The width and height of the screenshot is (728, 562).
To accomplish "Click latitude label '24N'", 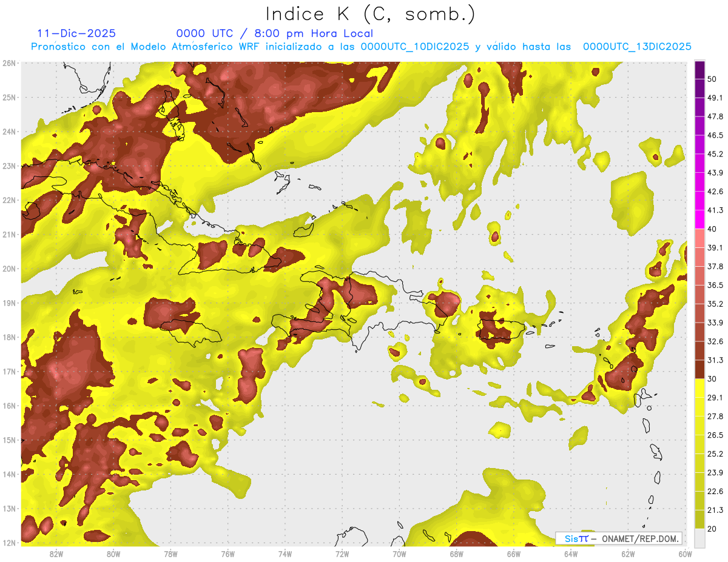I will 9,132.
